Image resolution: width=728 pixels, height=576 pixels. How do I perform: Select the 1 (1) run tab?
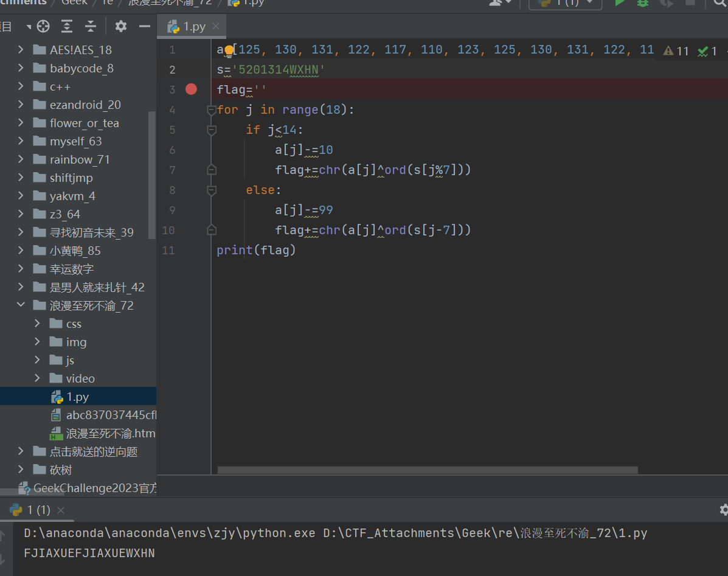point(38,510)
